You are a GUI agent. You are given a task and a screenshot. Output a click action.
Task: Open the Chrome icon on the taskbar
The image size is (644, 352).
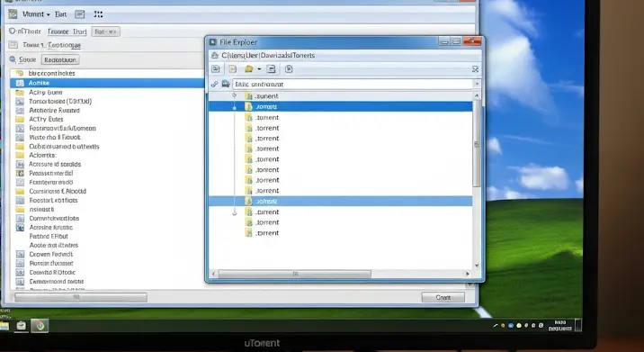tap(40, 326)
